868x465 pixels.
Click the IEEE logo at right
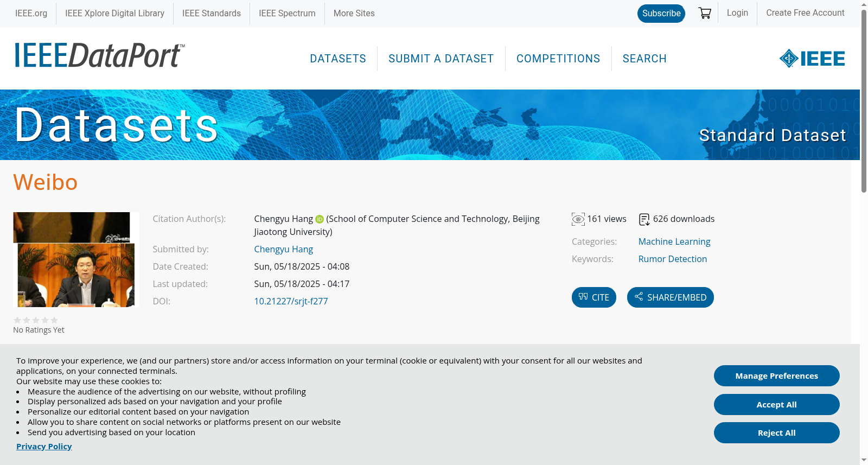click(812, 59)
